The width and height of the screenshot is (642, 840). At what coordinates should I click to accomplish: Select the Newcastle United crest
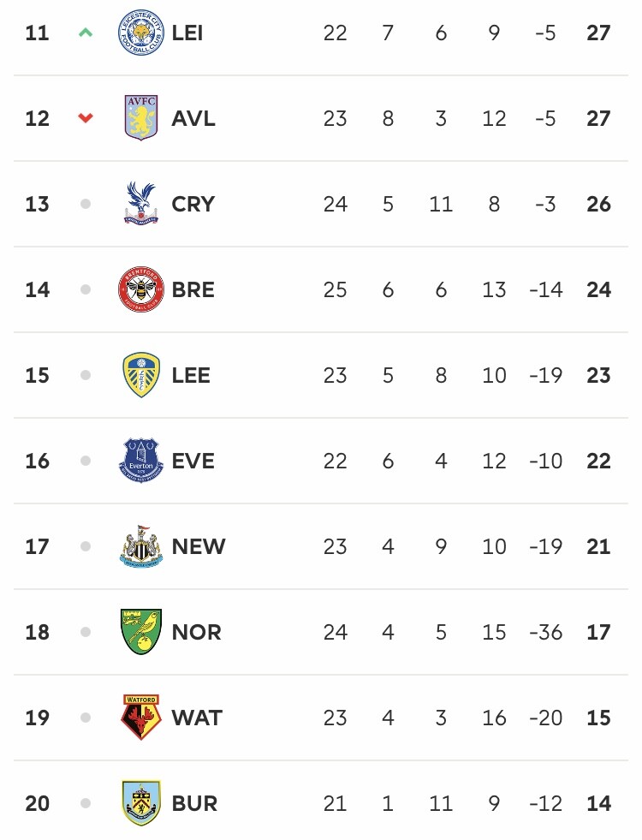141,546
